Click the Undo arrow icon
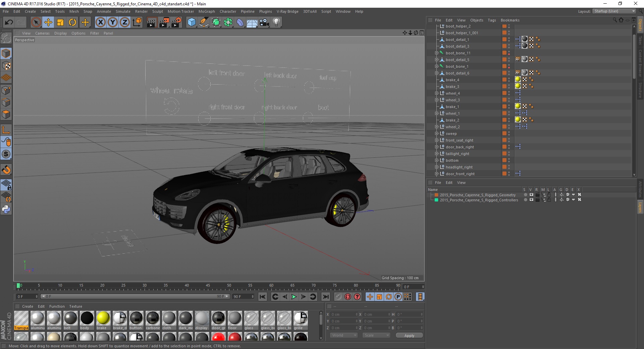Viewport: 644px width, 349px height. 9,22
